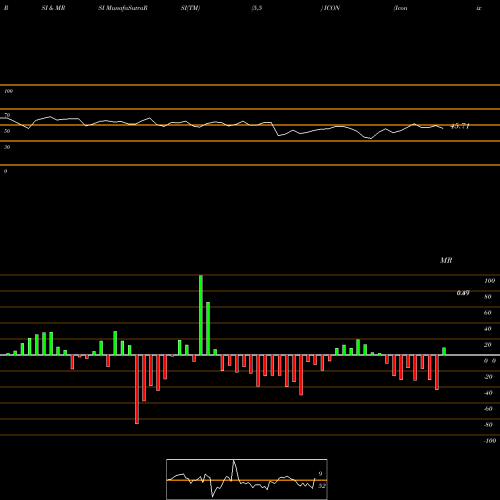The image size is (500, 500).
Task: Click the RSI axis label 70
Action: (7, 115)
